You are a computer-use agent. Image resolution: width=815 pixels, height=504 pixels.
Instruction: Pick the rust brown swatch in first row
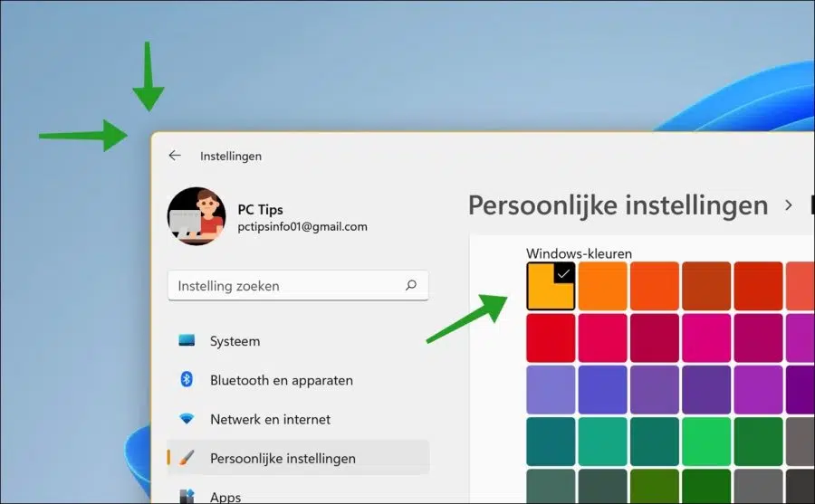tap(706, 286)
